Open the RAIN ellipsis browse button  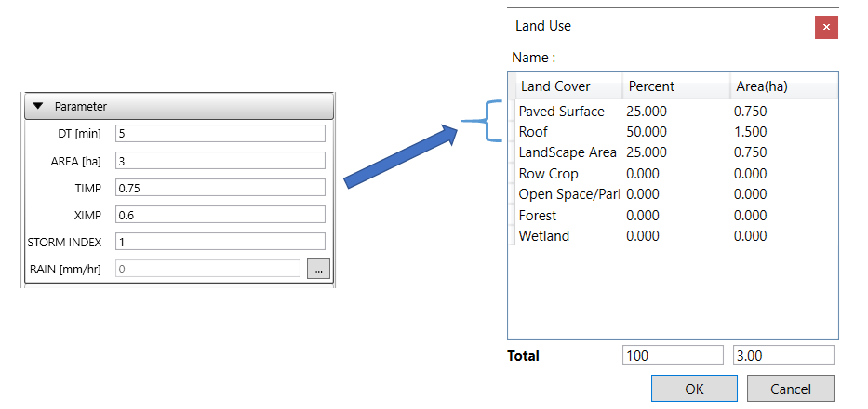[318, 269]
